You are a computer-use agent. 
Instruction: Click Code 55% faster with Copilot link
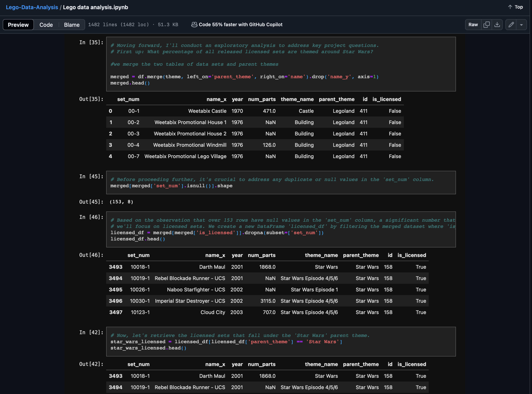[x=240, y=25]
